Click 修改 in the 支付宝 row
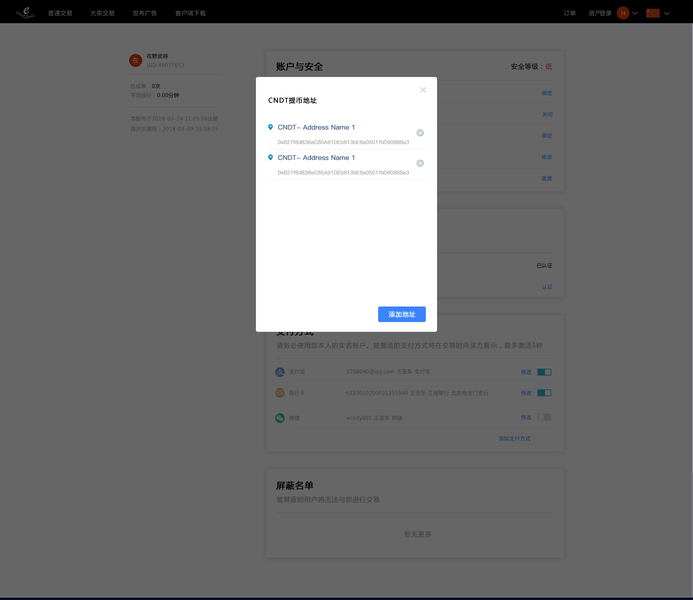This screenshot has height=600, width=693. click(526, 372)
